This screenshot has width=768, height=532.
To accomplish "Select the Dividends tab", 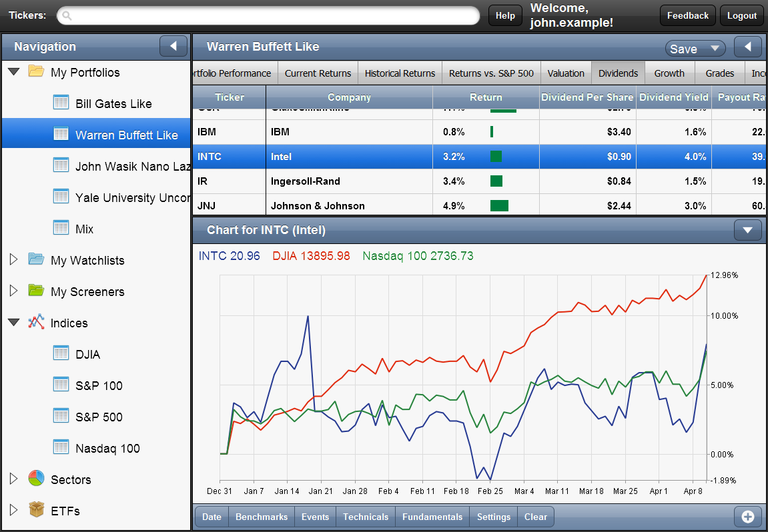I will [x=618, y=73].
